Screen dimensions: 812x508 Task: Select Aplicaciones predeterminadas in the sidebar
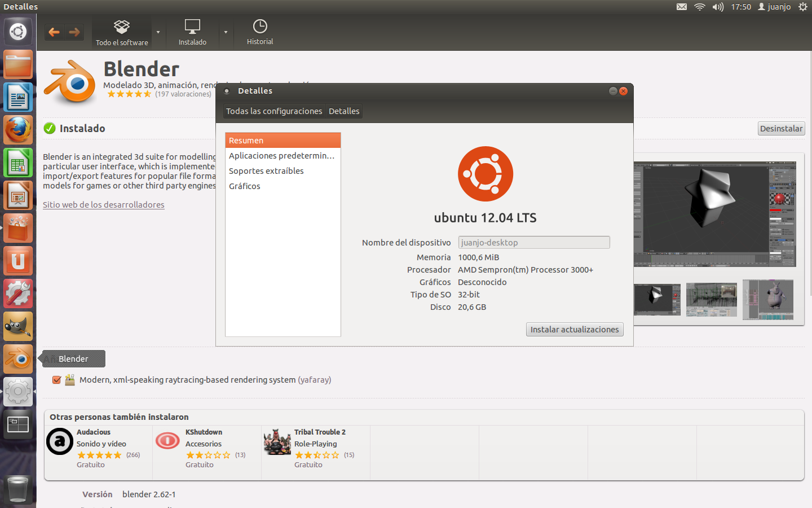click(283, 156)
